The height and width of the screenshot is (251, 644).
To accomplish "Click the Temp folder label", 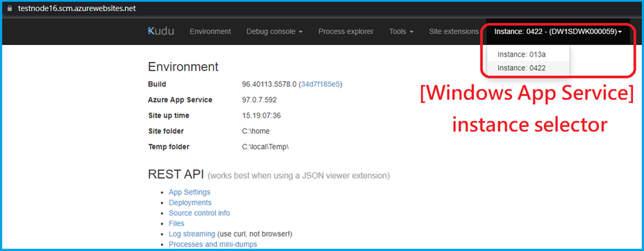I will (x=169, y=147).
